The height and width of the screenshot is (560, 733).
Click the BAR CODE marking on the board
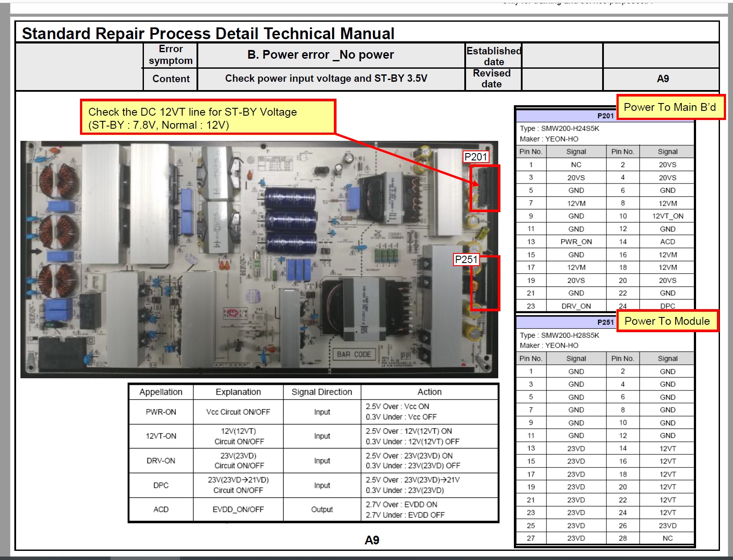coord(354,354)
